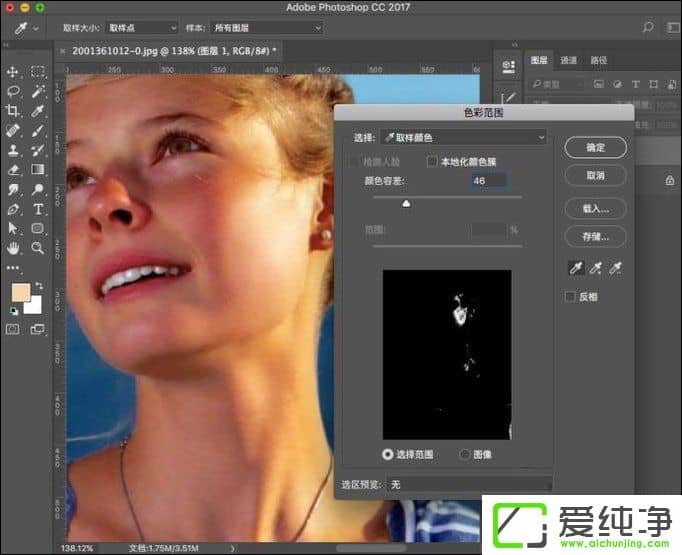Click the Add to Sample eyedropper
Image resolution: width=682 pixels, height=555 pixels.
[596, 268]
